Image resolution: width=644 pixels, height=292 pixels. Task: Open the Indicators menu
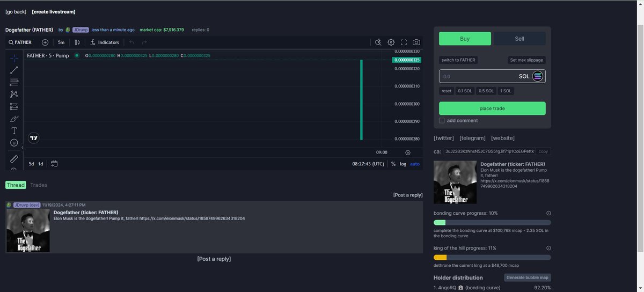(105, 42)
